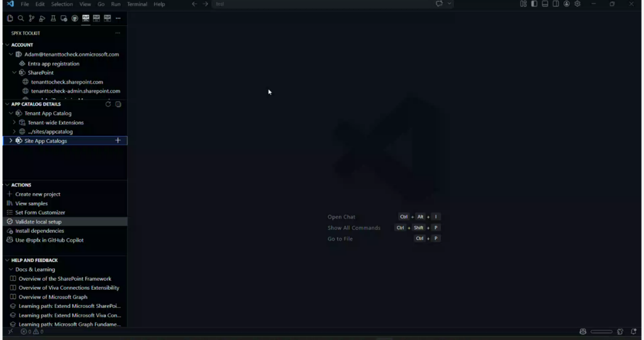
Task: Open the Copilot chat dropdown arrow
Action: pyautogui.click(x=449, y=4)
